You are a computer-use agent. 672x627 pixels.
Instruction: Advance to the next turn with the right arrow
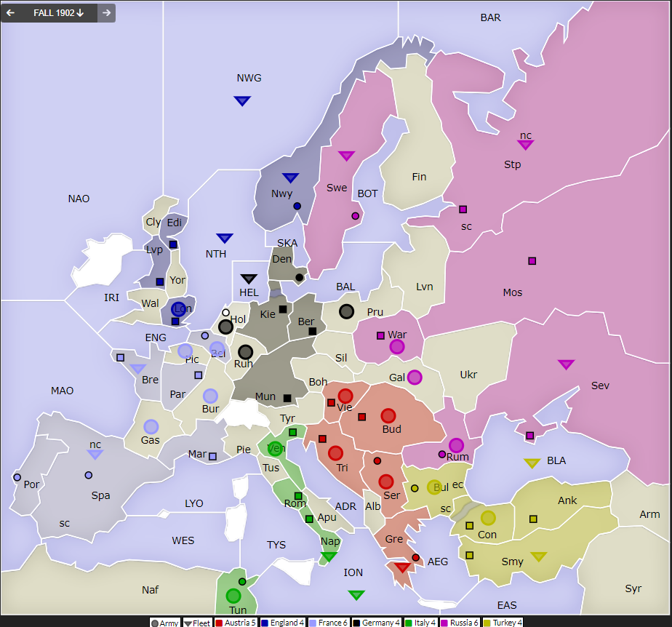click(x=106, y=13)
